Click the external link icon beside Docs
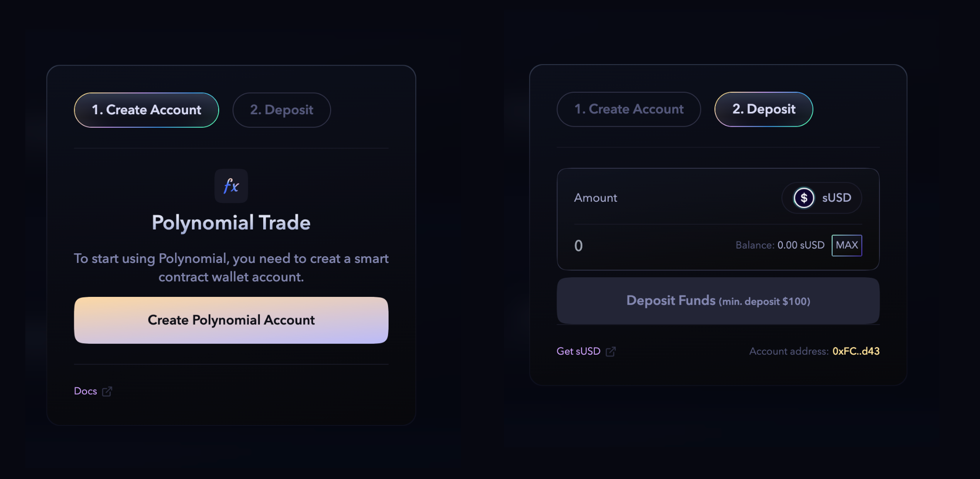The image size is (980, 479). pyautogui.click(x=107, y=392)
